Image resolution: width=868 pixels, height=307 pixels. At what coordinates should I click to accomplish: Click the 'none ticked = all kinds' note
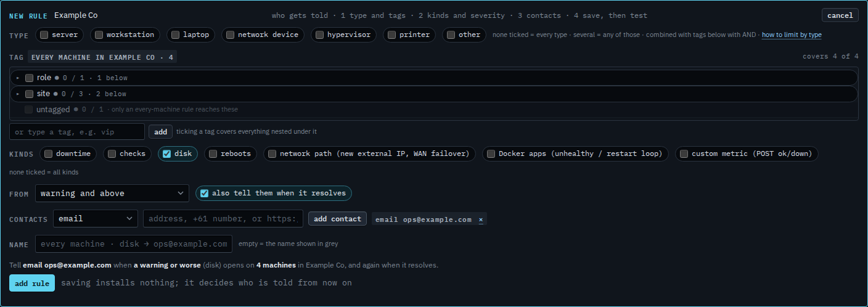coord(44,173)
